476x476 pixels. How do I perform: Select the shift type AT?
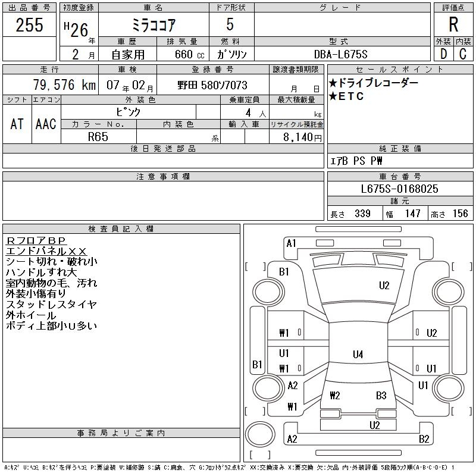coord(17,124)
